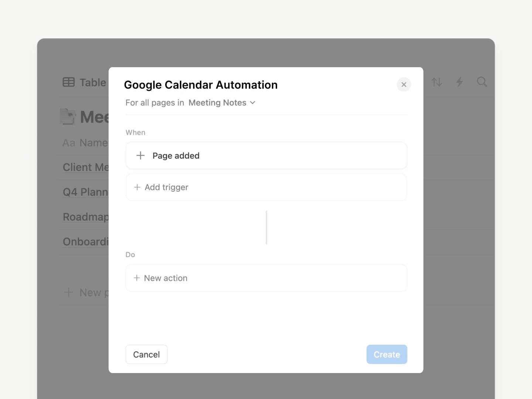Click Add trigger button
532x399 pixels.
[266, 187]
